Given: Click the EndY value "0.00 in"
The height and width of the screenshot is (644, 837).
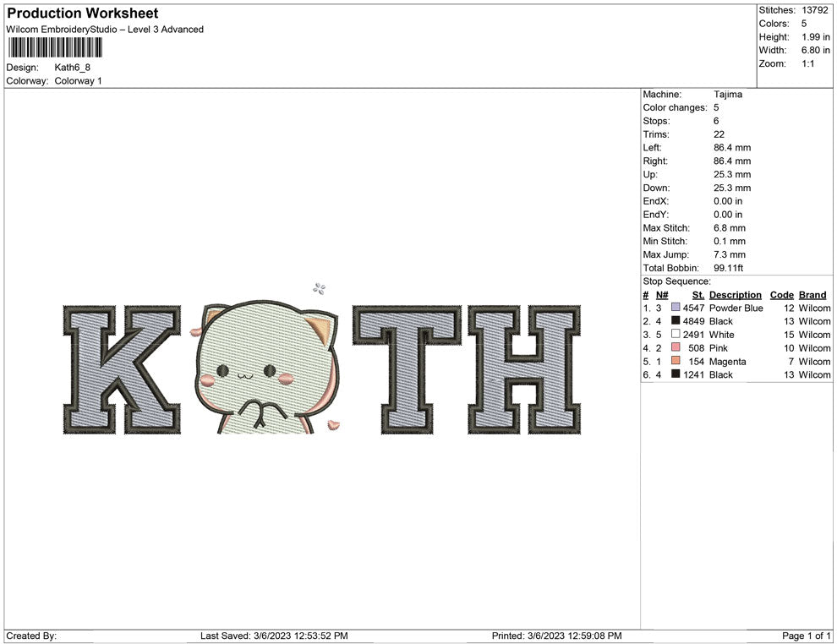Looking at the screenshot, I should tap(728, 214).
